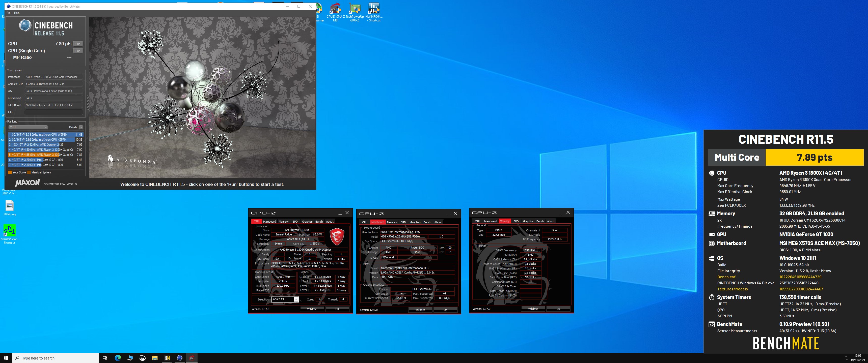Open the File menu in Cinebench

(8, 13)
